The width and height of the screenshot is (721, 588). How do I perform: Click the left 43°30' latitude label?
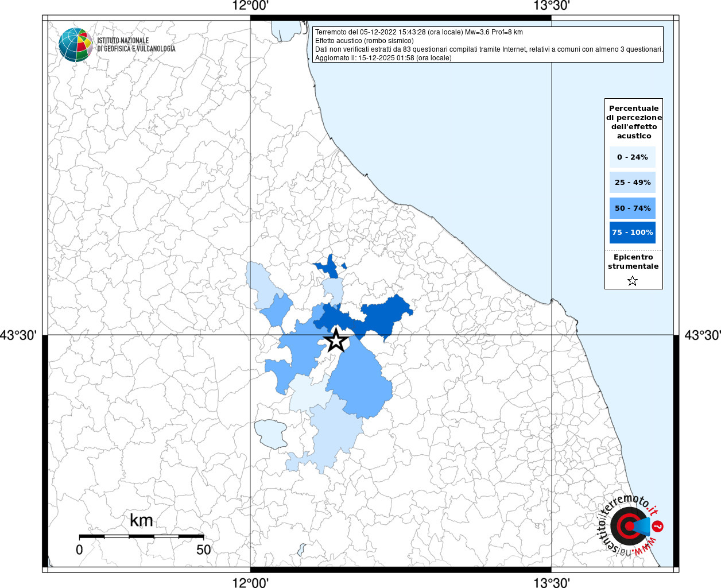click(18, 335)
